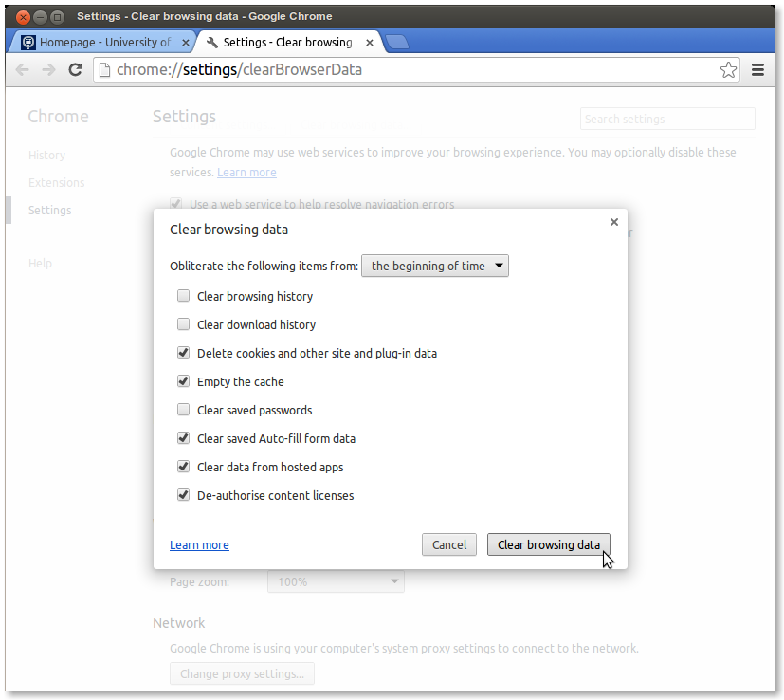Enable Clear browsing history checkbox

pos(184,296)
